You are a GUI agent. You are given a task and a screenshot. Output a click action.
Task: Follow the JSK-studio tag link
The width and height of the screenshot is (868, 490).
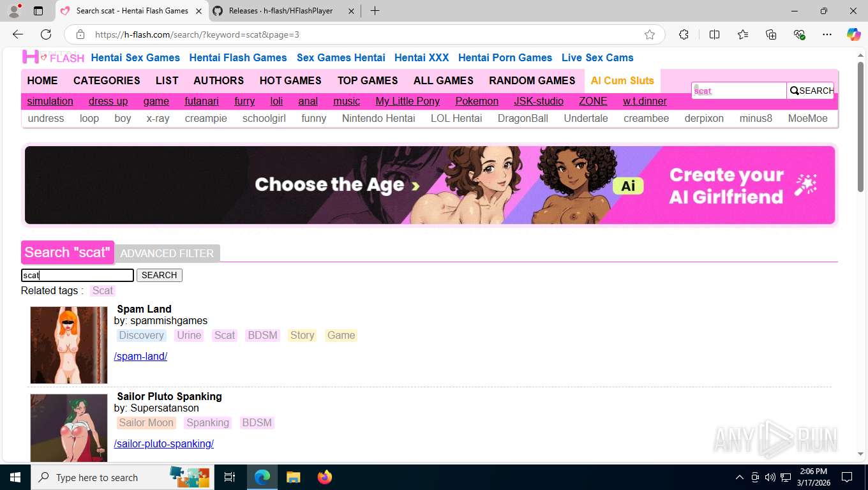(x=539, y=101)
